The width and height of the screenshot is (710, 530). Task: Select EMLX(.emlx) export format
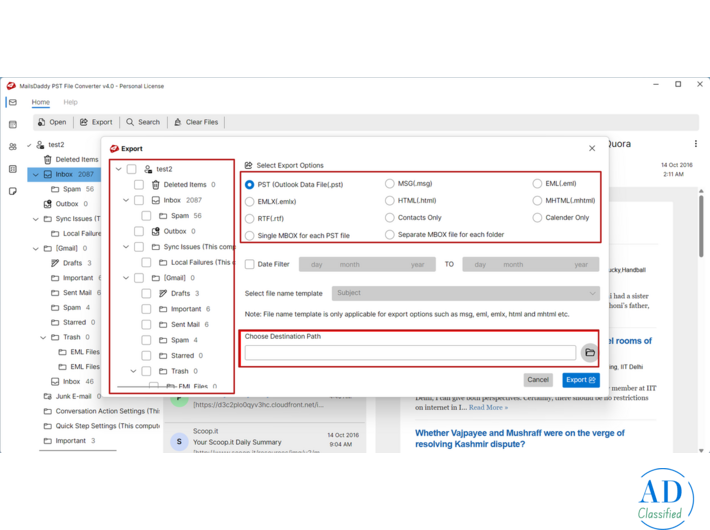pos(249,202)
